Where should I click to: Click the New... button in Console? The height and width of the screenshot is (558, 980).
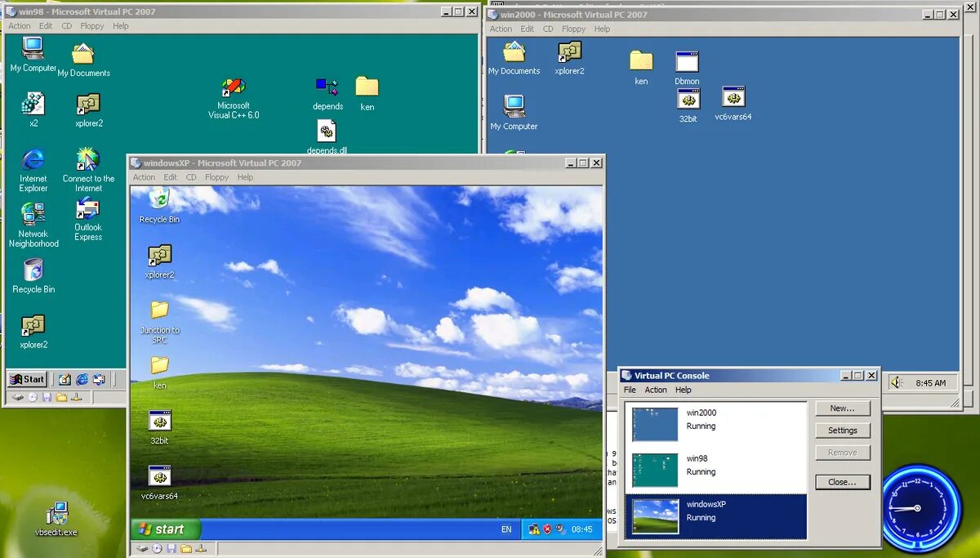point(843,408)
